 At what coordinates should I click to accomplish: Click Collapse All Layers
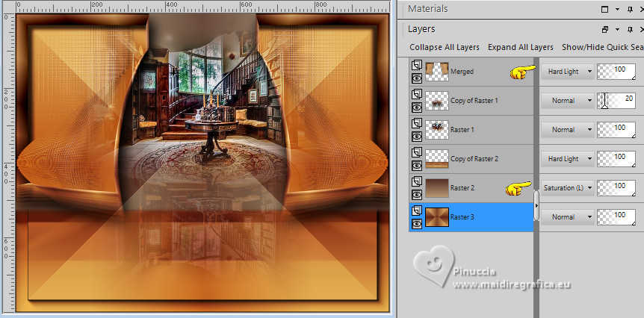point(445,47)
